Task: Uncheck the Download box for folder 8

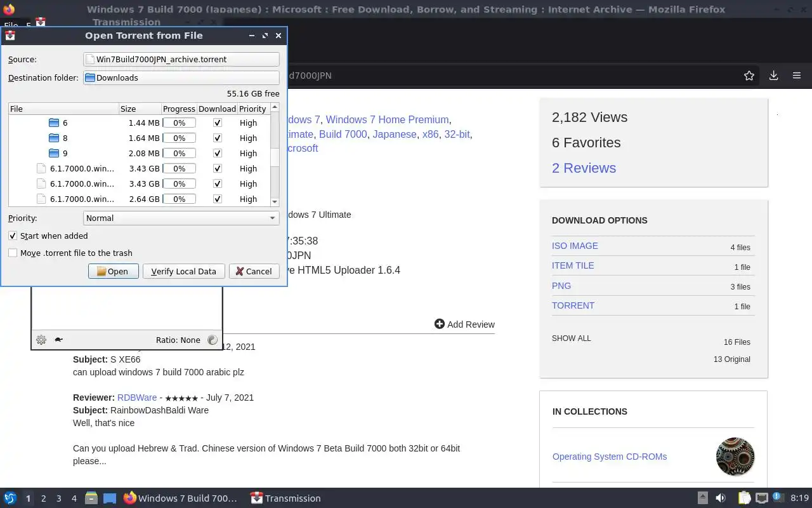Action: (x=218, y=138)
